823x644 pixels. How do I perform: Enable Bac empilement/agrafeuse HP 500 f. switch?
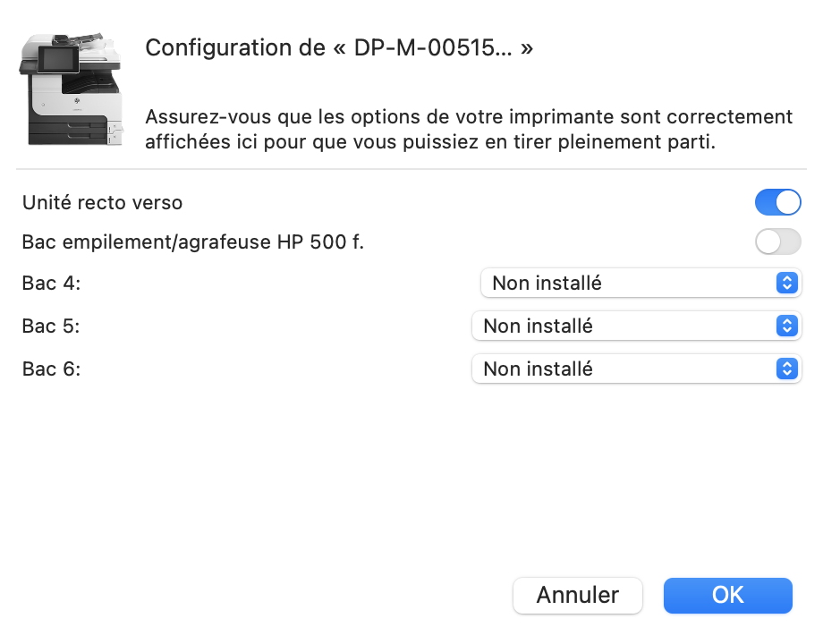point(777,241)
